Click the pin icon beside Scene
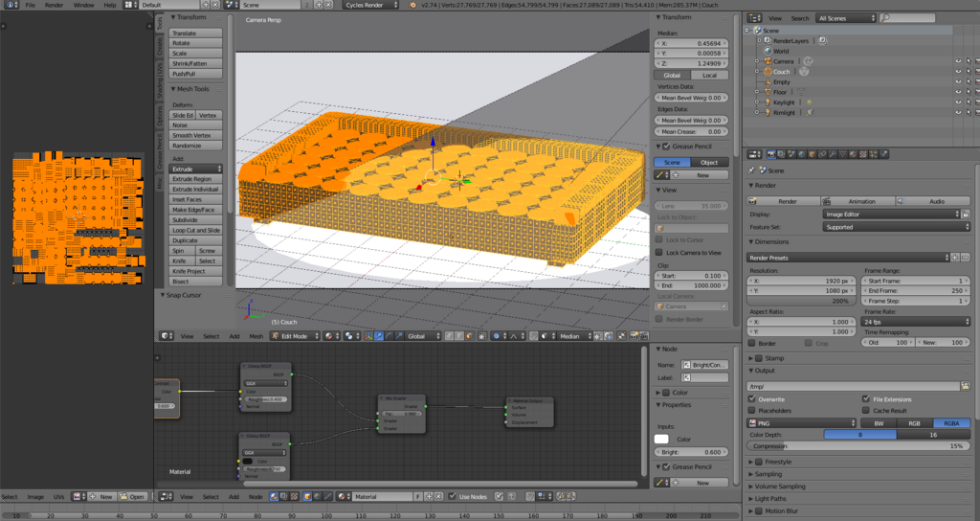The height and width of the screenshot is (521, 980). [x=751, y=170]
